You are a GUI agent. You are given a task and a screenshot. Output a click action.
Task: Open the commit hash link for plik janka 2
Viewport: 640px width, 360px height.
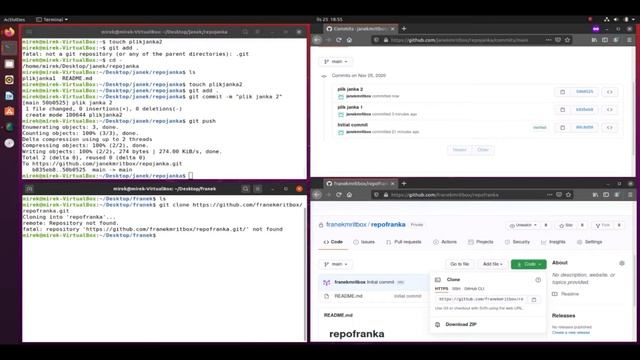tap(584, 92)
